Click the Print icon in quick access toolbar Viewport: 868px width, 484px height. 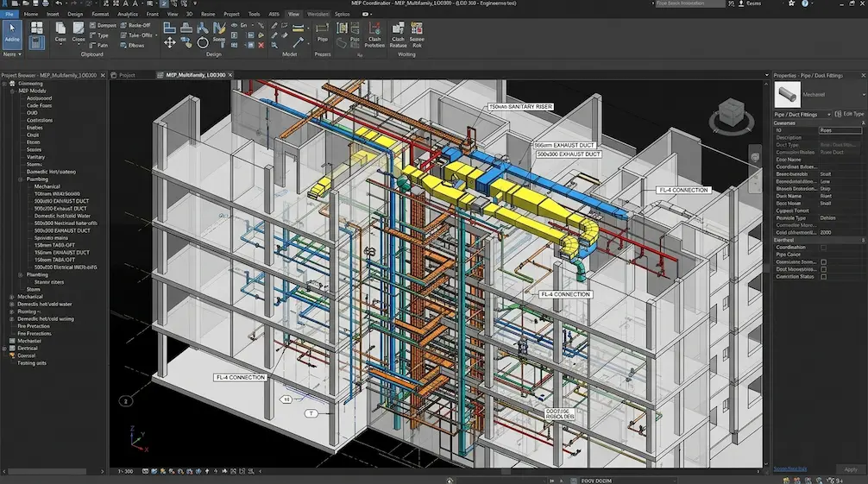click(46, 3)
